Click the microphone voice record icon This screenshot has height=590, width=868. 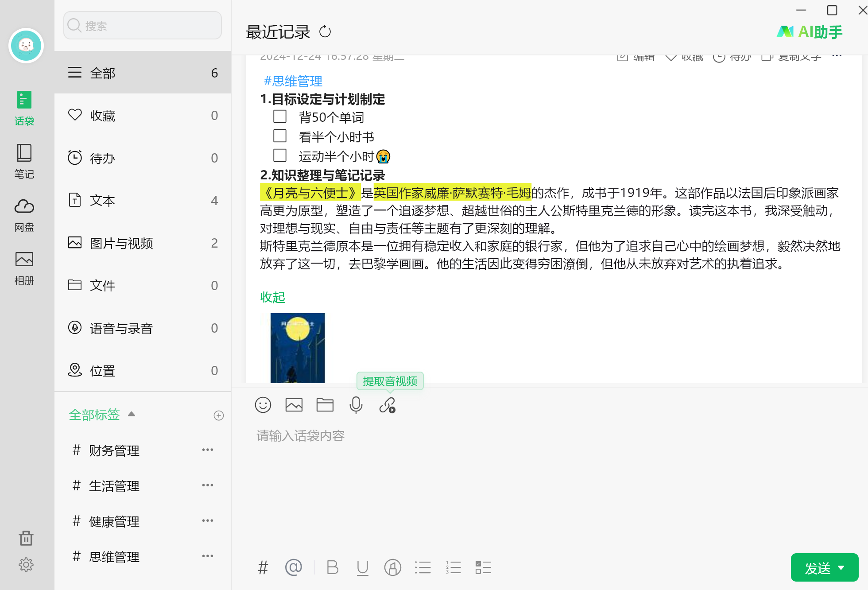coord(356,405)
